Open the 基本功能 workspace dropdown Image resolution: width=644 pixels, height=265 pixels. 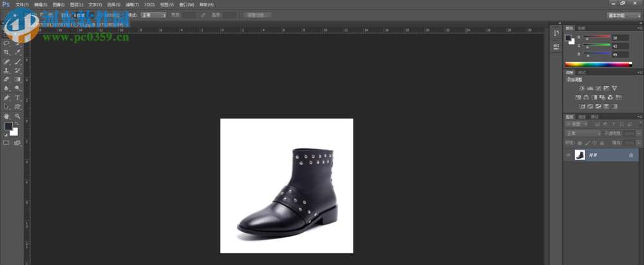click(x=623, y=15)
